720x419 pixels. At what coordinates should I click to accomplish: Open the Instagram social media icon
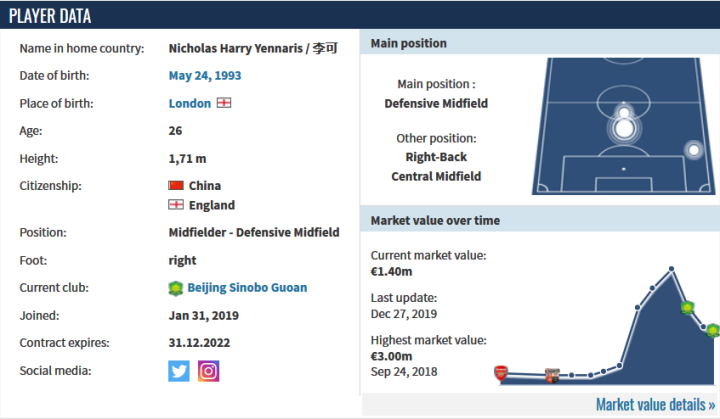pyautogui.click(x=208, y=371)
